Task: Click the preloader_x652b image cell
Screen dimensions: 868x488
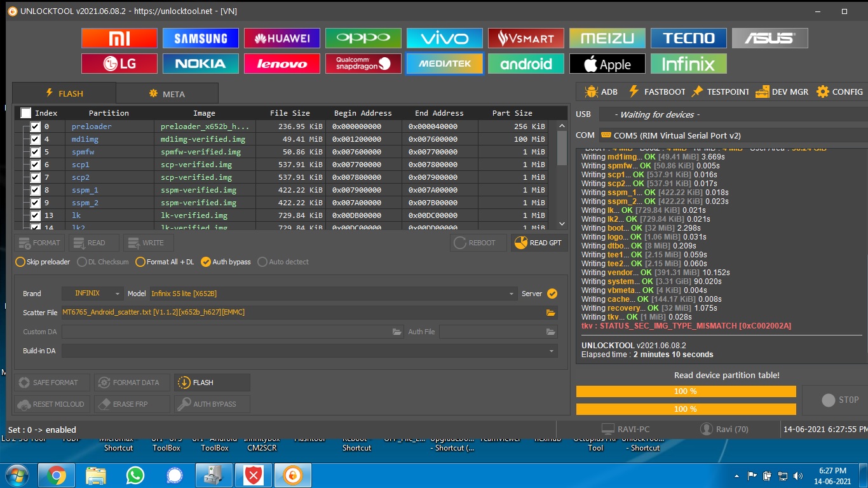Action: 205,126
